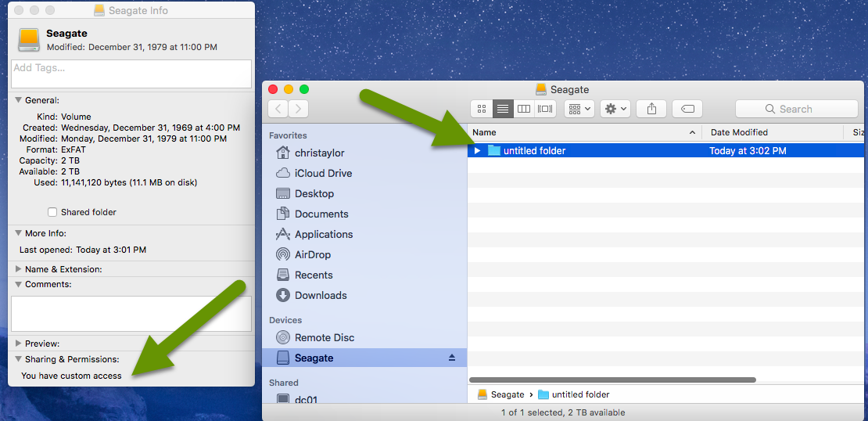Image resolution: width=868 pixels, height=421 pixels.
Task: Expand the Name & Extension section
Action: point(18,269)
